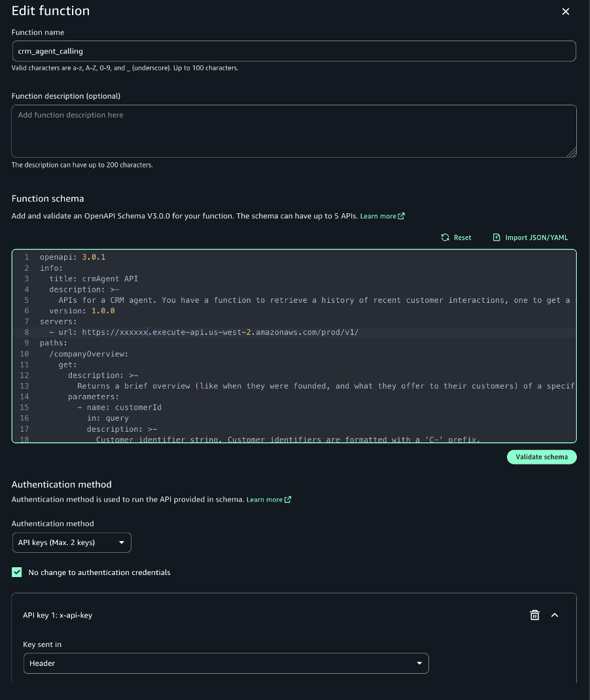This screenshot has width=590, height=700.
Task: Open Learn more link for authentication method
Action: (264, 500)
